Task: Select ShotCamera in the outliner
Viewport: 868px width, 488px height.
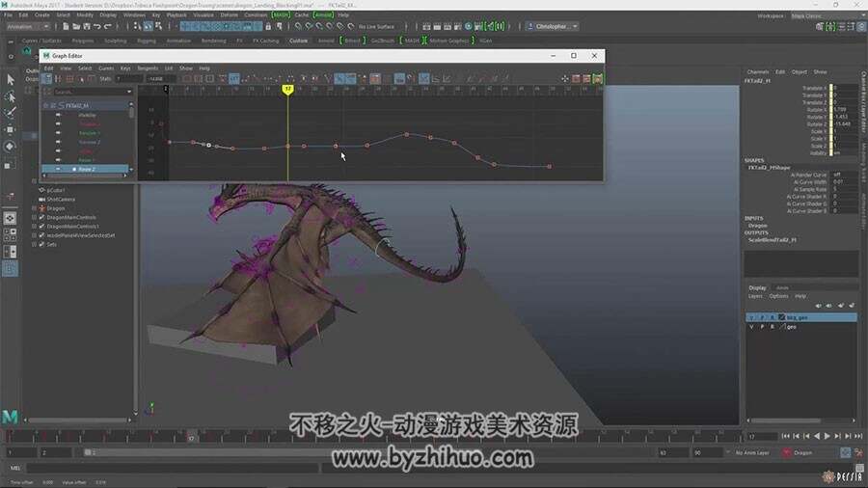Action: pos(61,200)
